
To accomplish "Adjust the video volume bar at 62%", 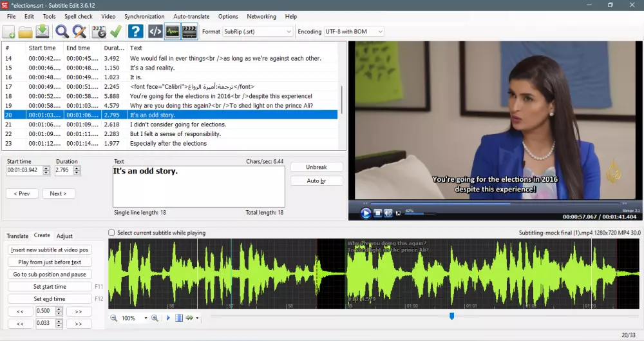I will tap(421, 213).
